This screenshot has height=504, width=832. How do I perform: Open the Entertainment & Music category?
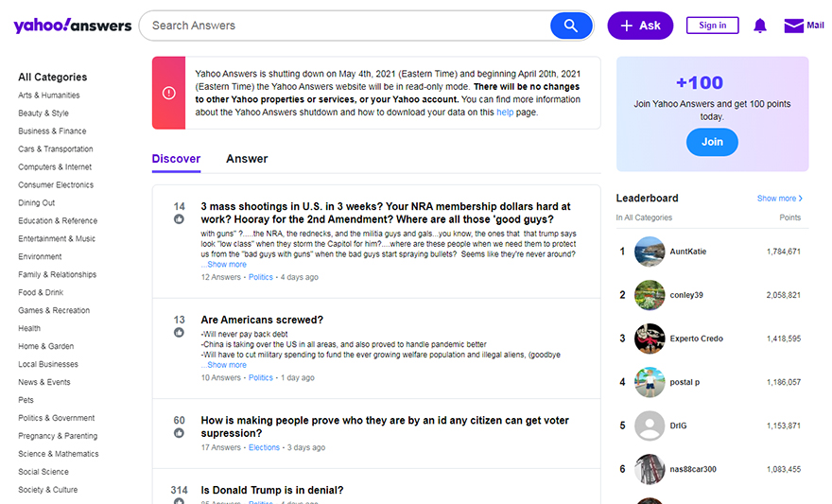coord(57,238)
